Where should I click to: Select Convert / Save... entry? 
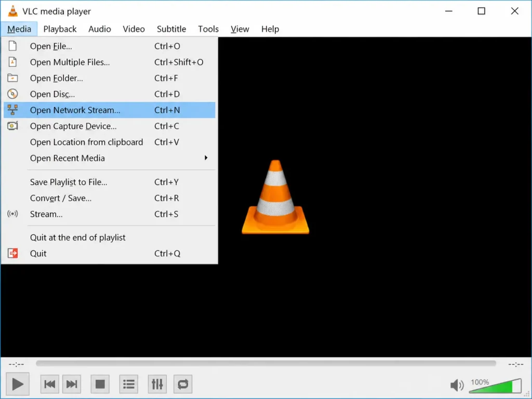109,198
